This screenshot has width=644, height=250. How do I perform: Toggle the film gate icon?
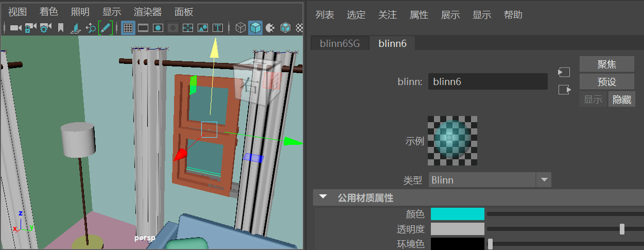point(143,27)
